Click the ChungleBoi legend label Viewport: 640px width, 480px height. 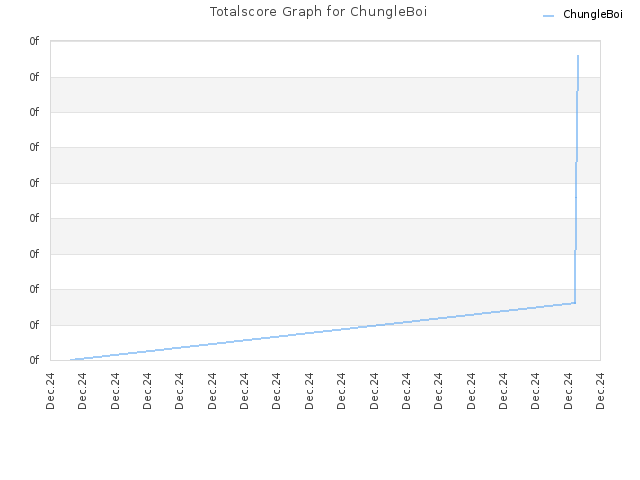tap(593, 14)
